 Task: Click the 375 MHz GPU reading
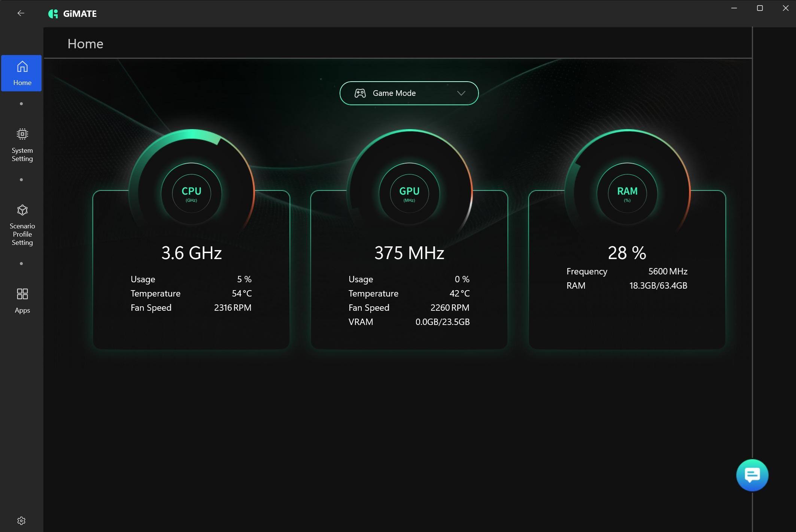(409, 253)
